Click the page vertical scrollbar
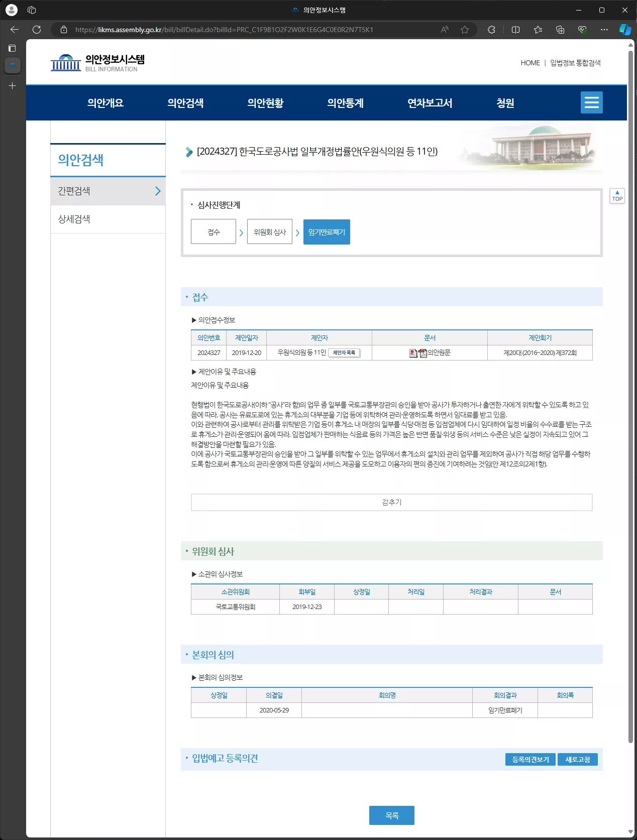The image size is (637, 840). pyautogui.click(x=630, y=397)
